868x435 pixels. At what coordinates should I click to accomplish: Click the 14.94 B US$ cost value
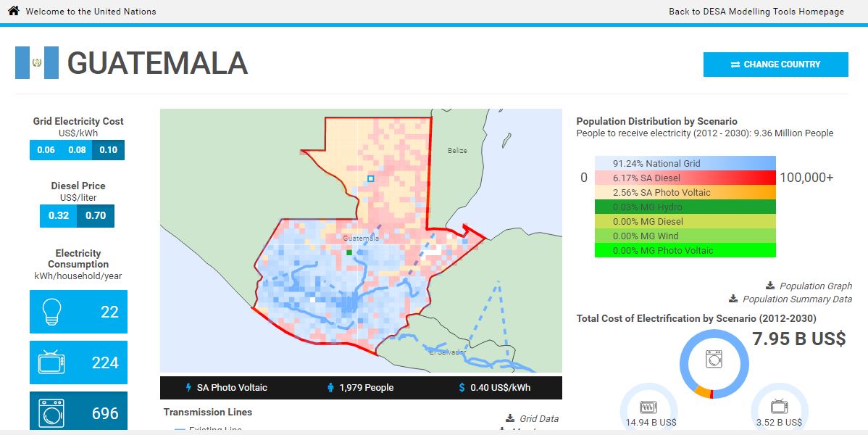pos(651,422)
